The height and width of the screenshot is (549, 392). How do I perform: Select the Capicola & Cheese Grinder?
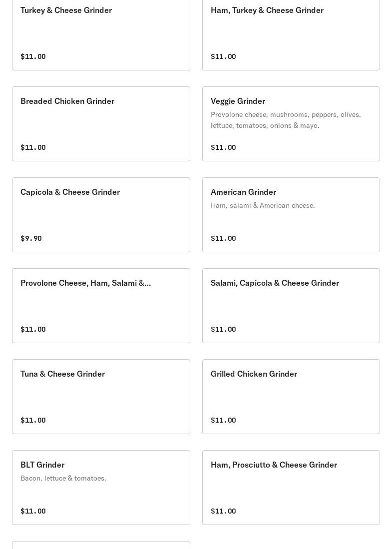coord(101,215)
